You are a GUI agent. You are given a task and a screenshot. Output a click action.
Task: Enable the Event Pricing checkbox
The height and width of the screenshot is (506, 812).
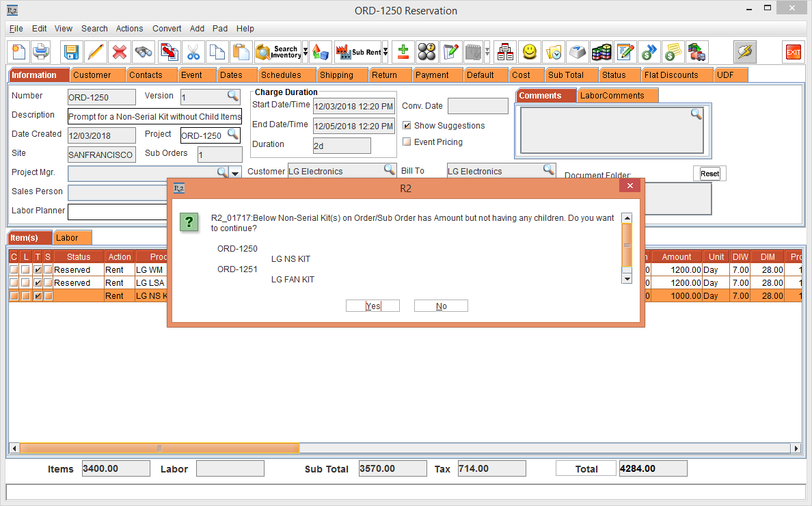point(407,142)
